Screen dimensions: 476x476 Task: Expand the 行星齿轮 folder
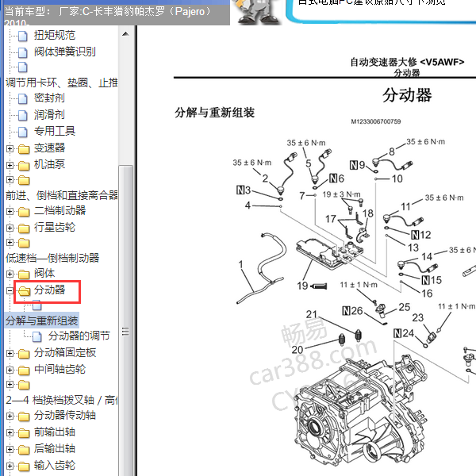tap(10, 228)
